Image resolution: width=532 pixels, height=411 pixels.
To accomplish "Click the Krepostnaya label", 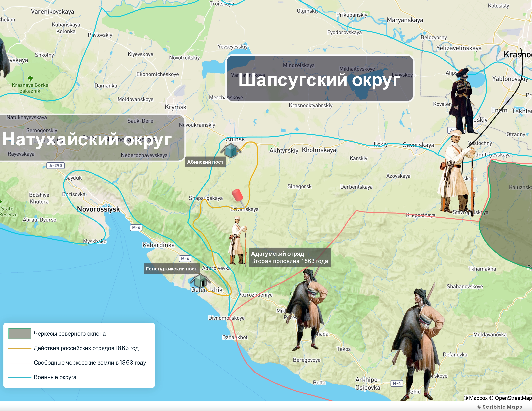I will [x=421, y=215].
